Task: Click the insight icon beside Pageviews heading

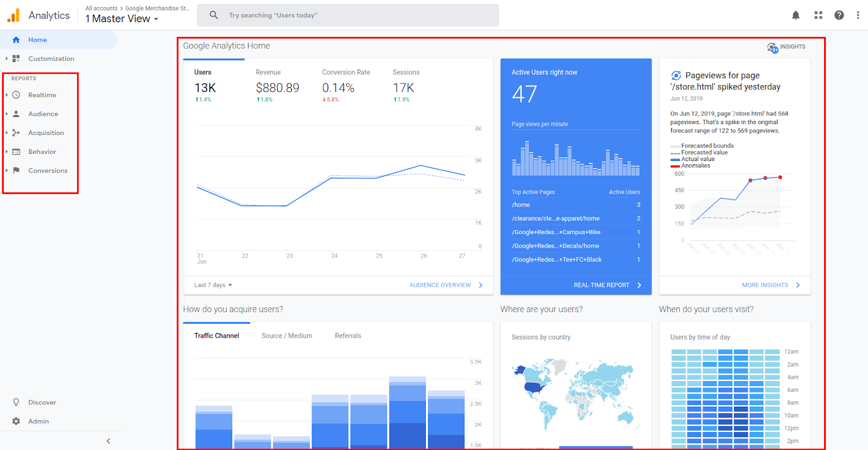Action: click(676, 75)
